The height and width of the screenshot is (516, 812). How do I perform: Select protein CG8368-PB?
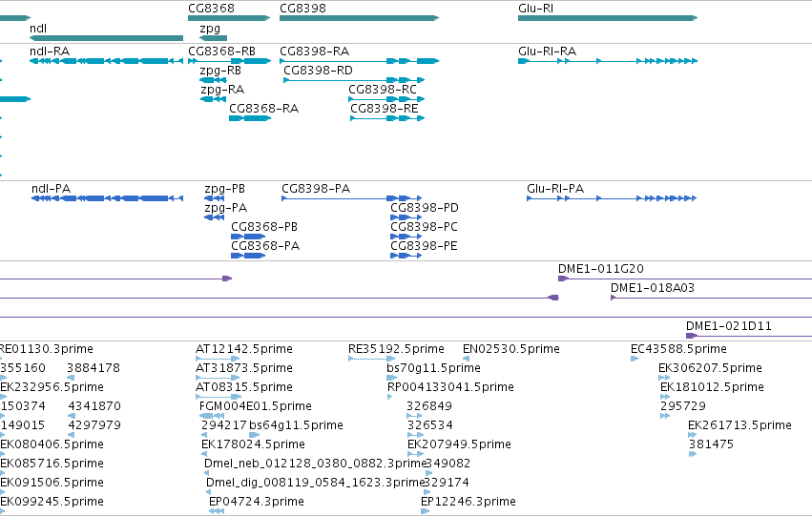pos(264,227)
